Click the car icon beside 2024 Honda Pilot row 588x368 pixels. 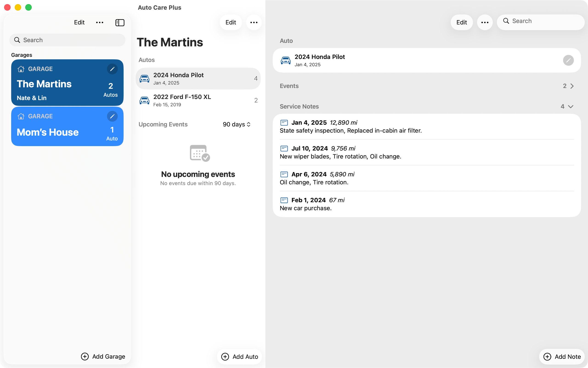(144, 79)
